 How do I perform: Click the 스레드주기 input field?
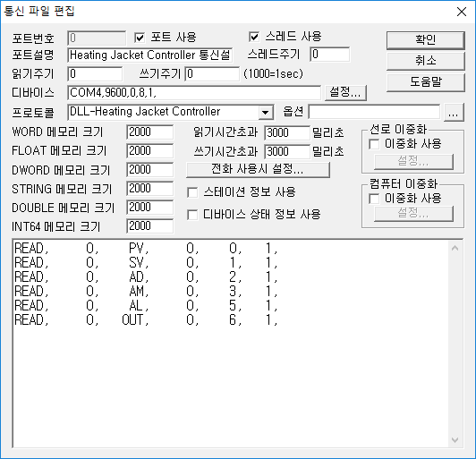[x=329, y=55]
